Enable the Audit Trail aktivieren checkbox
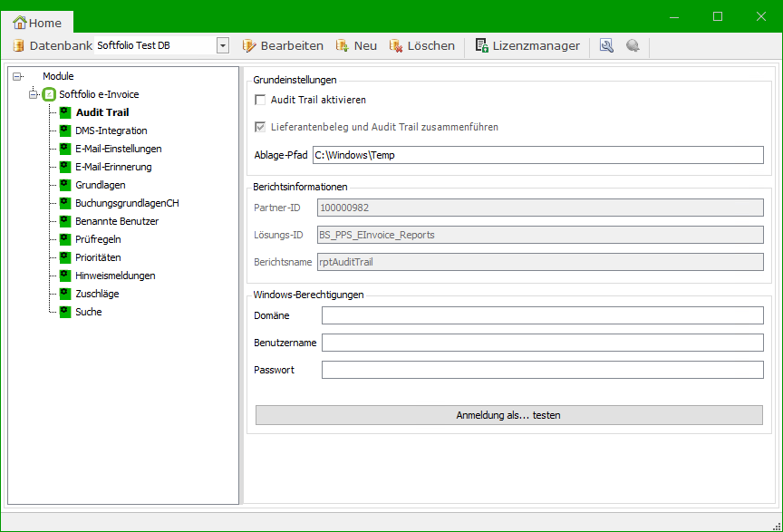 coord(261,100)
